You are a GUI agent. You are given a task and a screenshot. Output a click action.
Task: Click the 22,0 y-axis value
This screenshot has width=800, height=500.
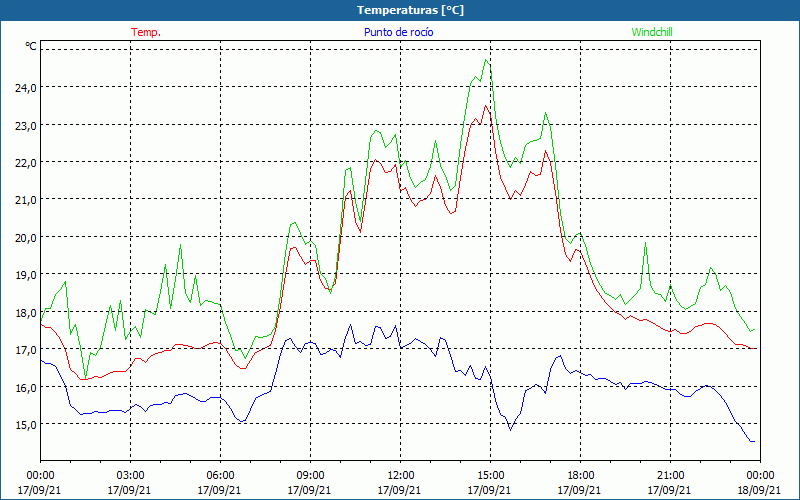coord(25,162)
